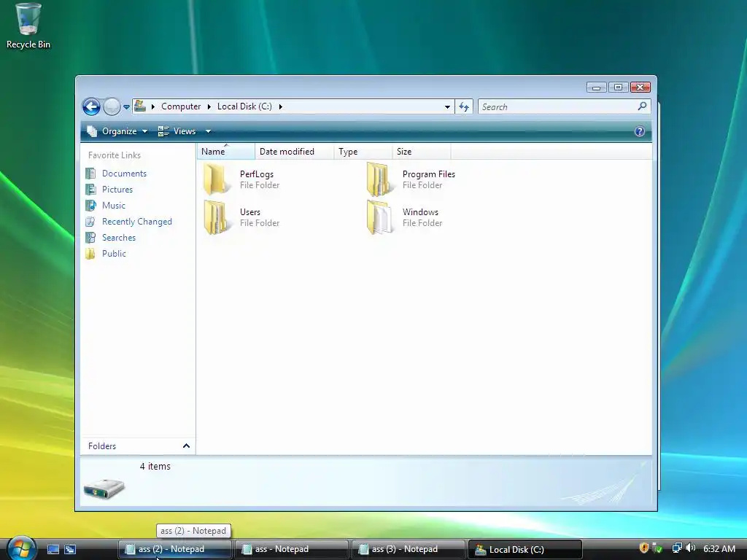Open the Views dropdown arrow

[208, 131]
